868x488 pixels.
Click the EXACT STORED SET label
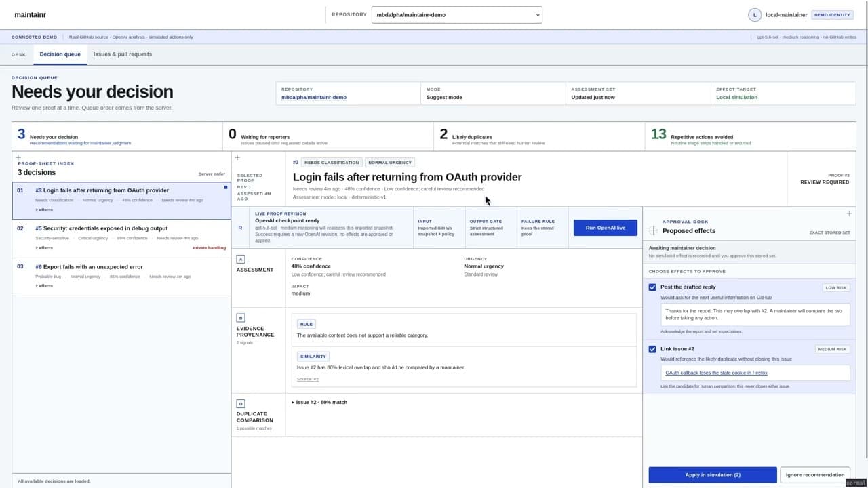[829, 232]
